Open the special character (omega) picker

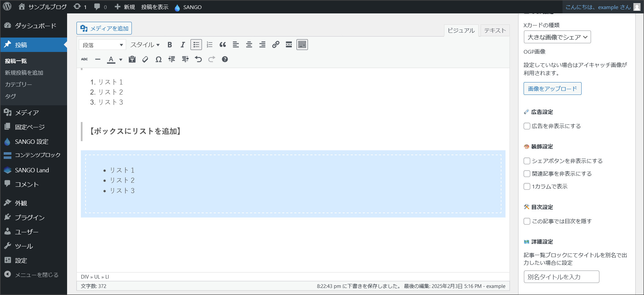[x=159, y=59]
